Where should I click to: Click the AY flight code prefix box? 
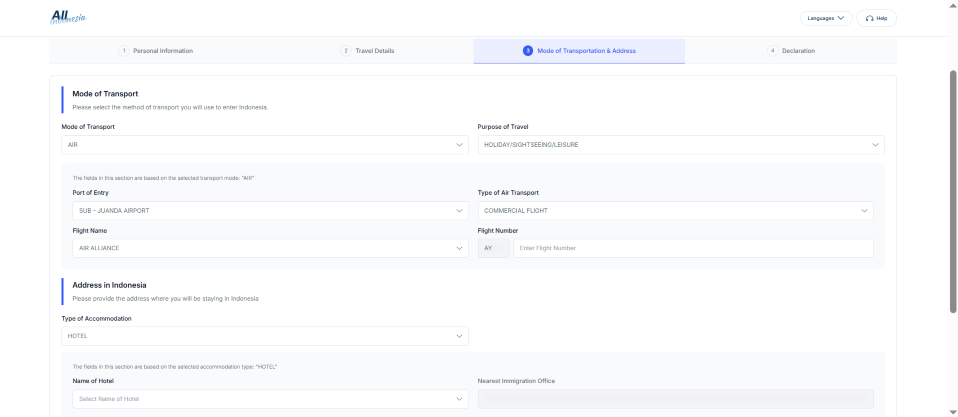coord(493,248)
